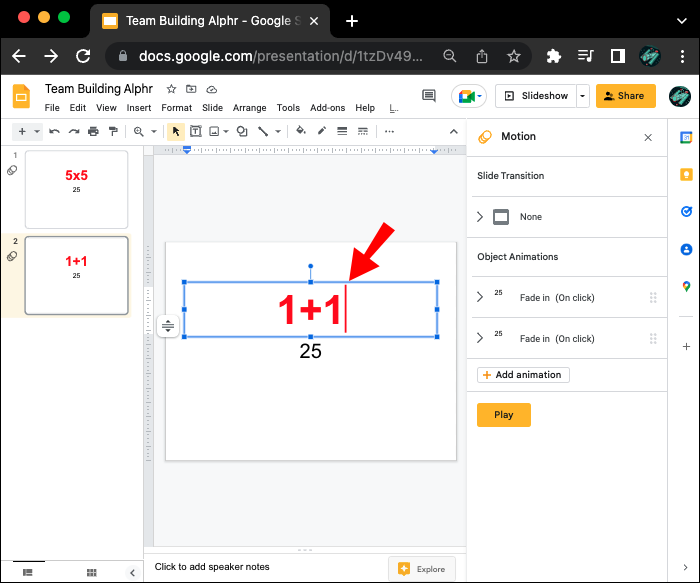Open the Google Slides home logo
Image resolution: width=700 pixels, height=583 pixels.
[x=21, y=96]
